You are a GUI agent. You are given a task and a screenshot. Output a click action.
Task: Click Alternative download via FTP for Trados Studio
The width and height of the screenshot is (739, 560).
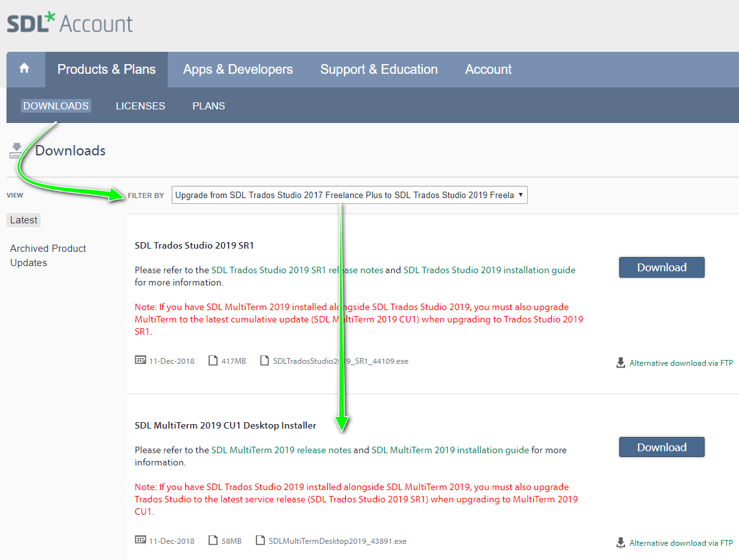click(x=681, y=363)
